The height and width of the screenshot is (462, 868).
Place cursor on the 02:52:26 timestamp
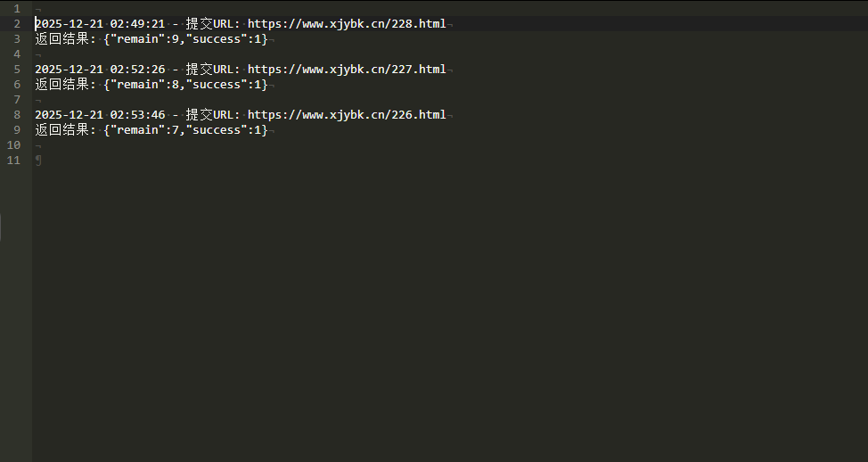tap(137, 70)
